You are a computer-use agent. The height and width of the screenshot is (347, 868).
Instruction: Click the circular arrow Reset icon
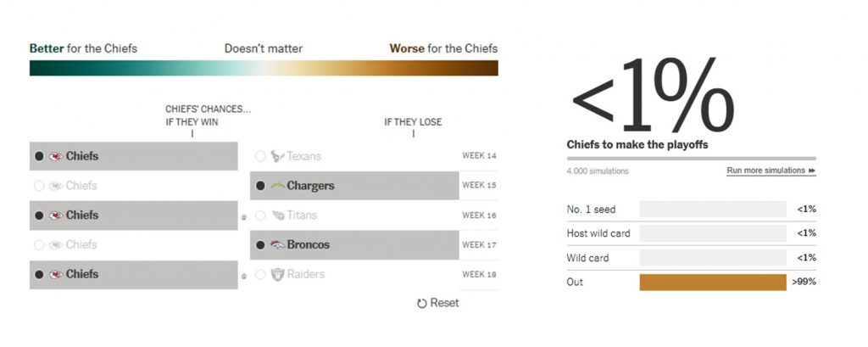[x=421, y=304]
